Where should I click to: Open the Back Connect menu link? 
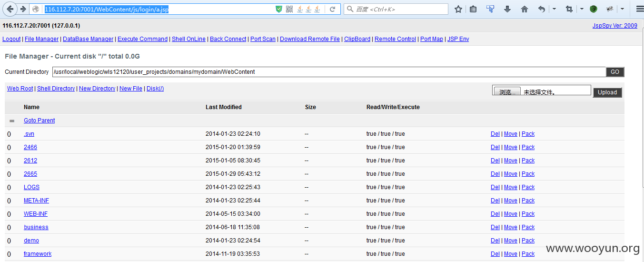click(228, 39)
